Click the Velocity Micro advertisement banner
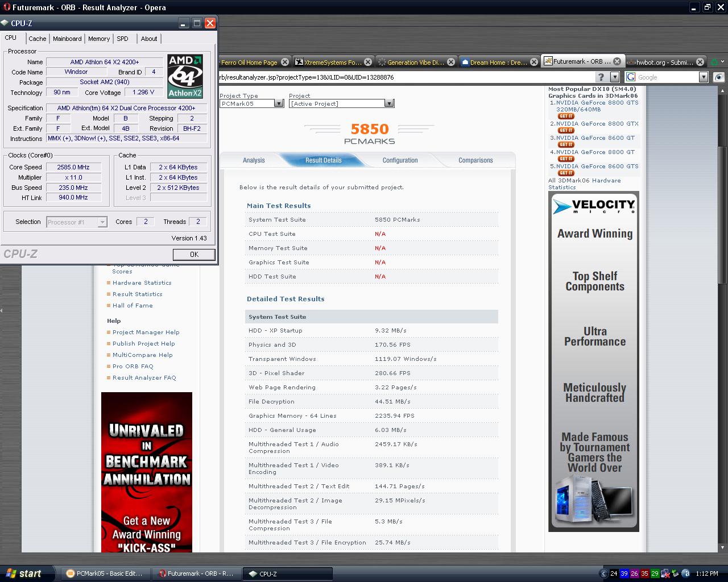The image size is (728, 582). (x=594, y=361)
